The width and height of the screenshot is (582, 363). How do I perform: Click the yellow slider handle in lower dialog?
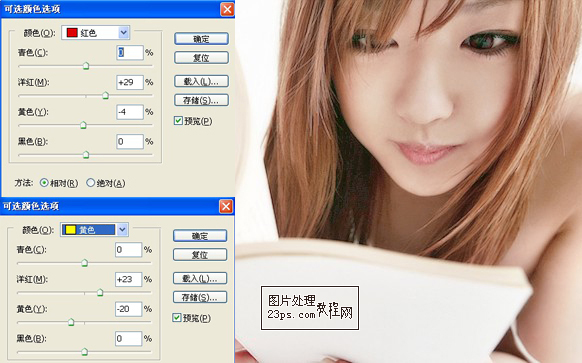[71, 322]
